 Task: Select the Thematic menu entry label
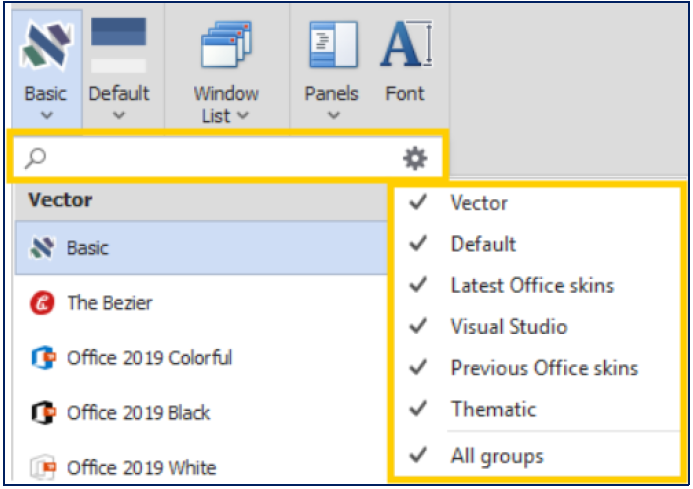click(x=493, y=409)
